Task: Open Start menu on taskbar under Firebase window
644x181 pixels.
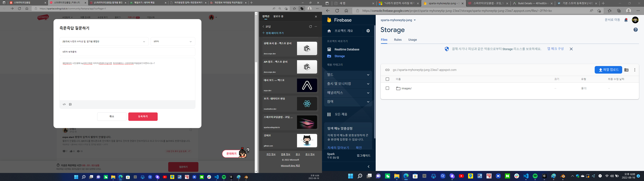Action: click(x=351, y=176)
